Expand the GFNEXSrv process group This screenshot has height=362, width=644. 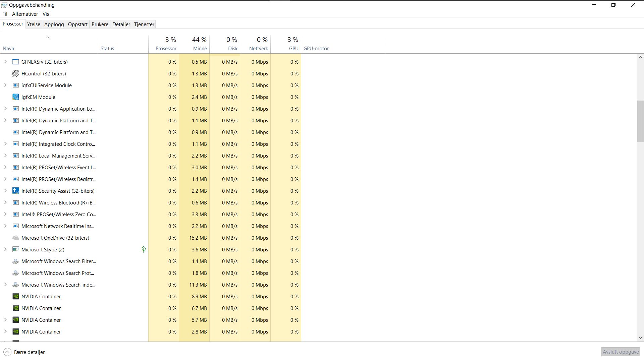point(5,62)
